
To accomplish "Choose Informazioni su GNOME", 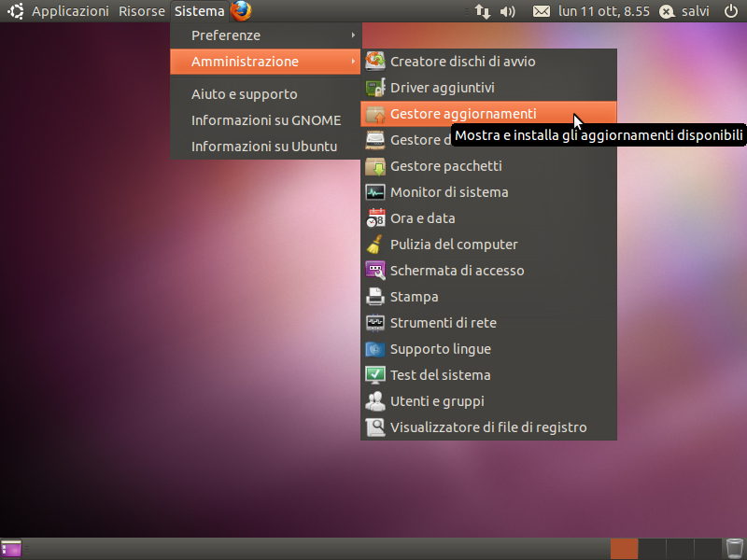I will [x=265, y=120].
